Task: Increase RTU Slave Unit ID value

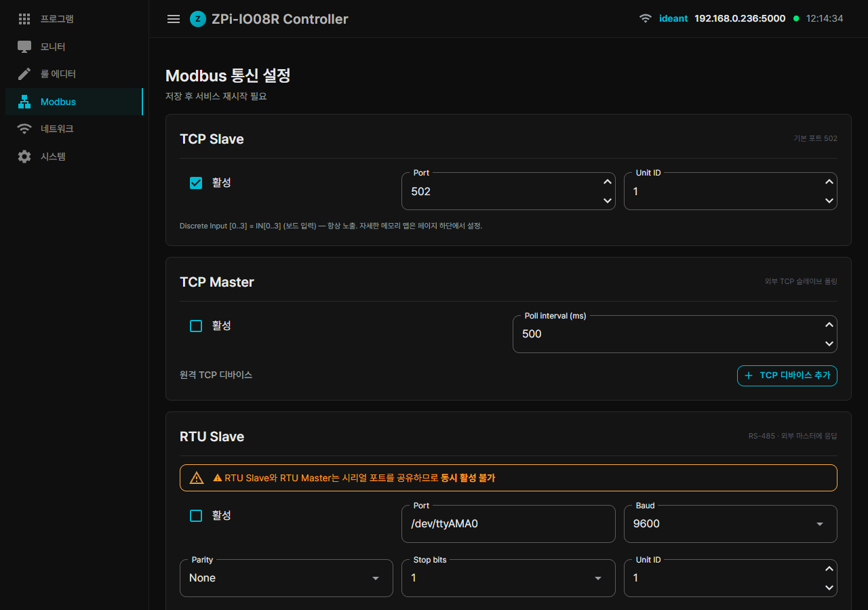Action: tap(829, 569)
